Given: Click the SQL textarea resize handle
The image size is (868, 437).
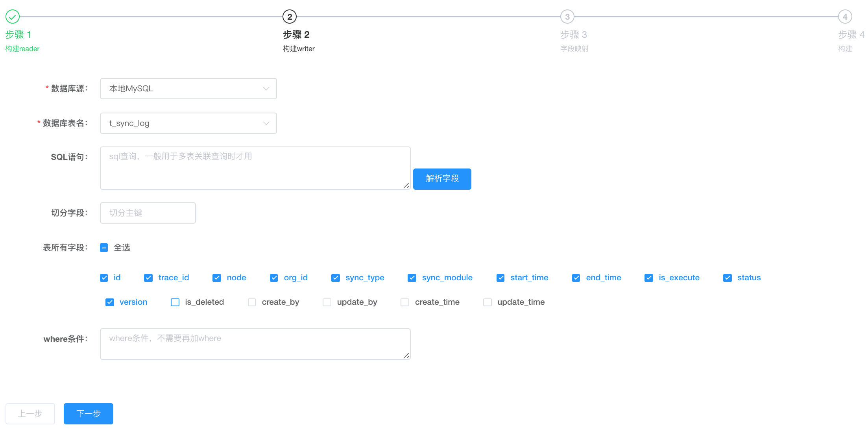Looking at the screenshot, I should tap(406, 185).
